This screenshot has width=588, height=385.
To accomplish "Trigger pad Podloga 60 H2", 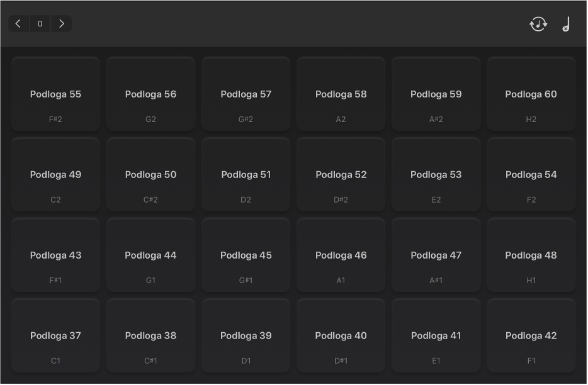I will tap(532, 94).
